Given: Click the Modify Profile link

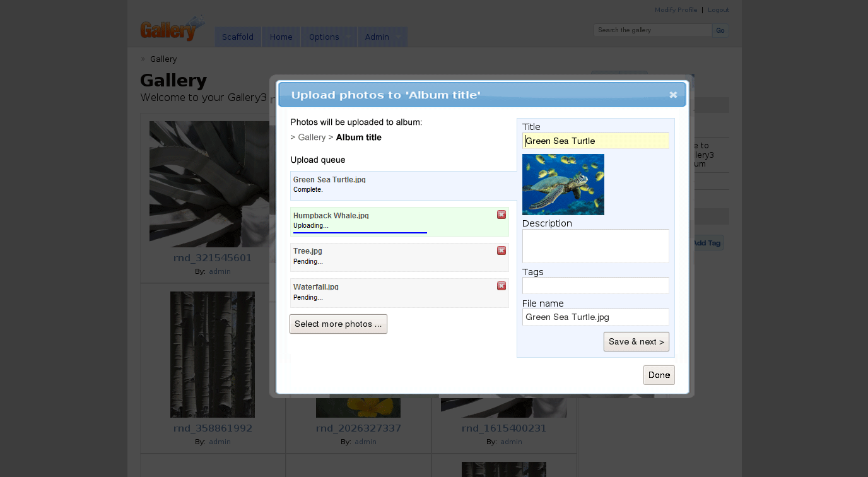Looking at the screenshot, I should (676, 10).
